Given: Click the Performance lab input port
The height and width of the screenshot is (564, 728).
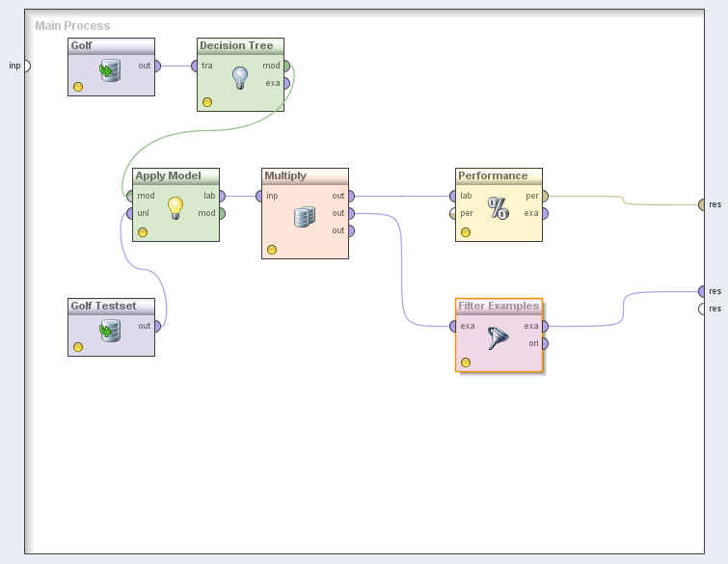Looking at the screenshot, I should (x=452, y=196).
